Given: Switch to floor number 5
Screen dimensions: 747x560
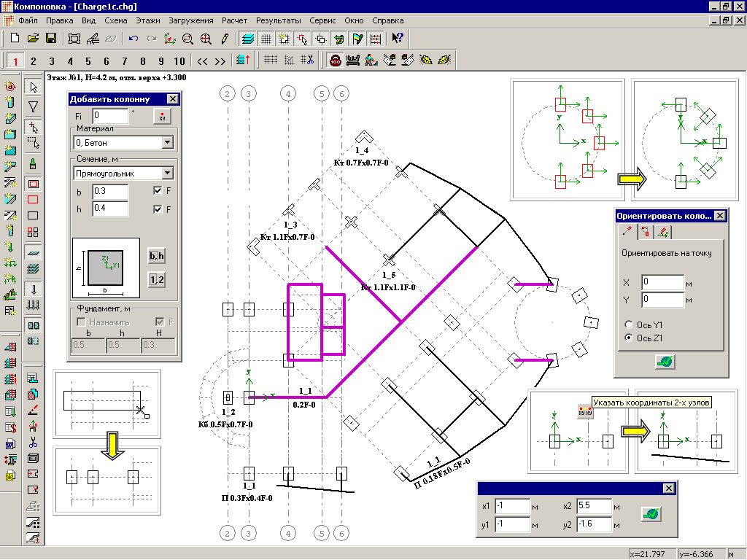Looking at the screenshot, I should click(88, 61).
